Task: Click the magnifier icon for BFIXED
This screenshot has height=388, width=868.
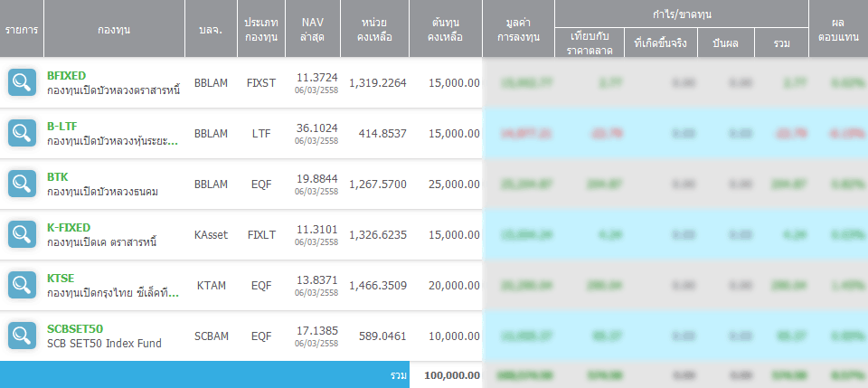Action: click(x=22, y=82)
